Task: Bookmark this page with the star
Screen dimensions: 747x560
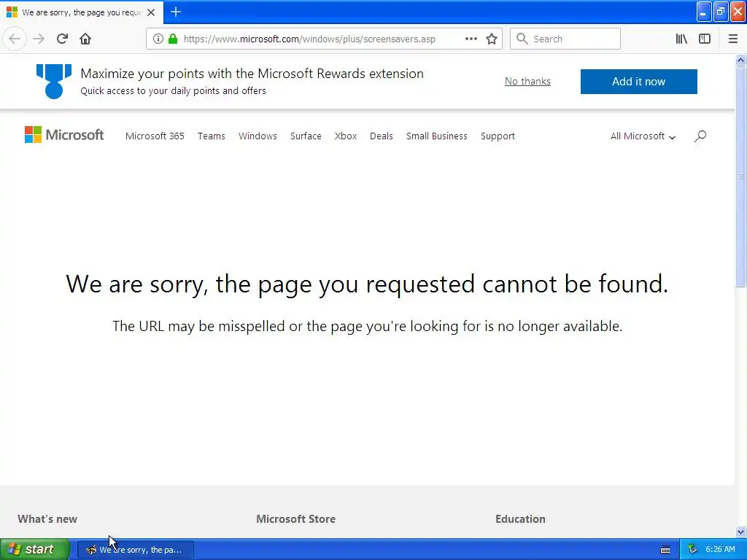Action: [492, 39]
